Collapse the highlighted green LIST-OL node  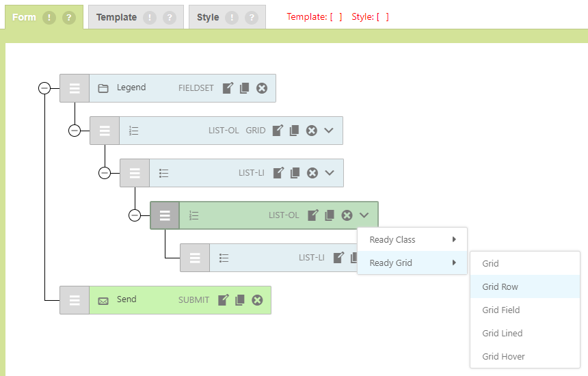click(135, 215)
